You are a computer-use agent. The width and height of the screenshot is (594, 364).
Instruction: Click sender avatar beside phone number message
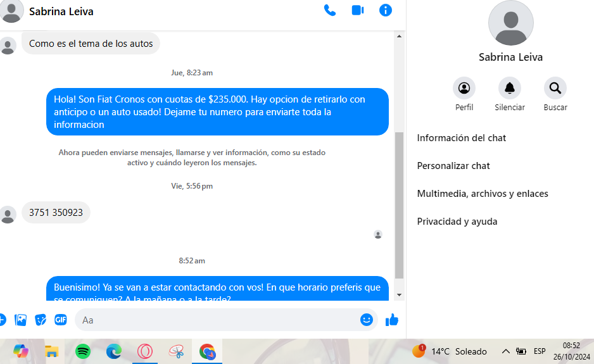[8, 215]
